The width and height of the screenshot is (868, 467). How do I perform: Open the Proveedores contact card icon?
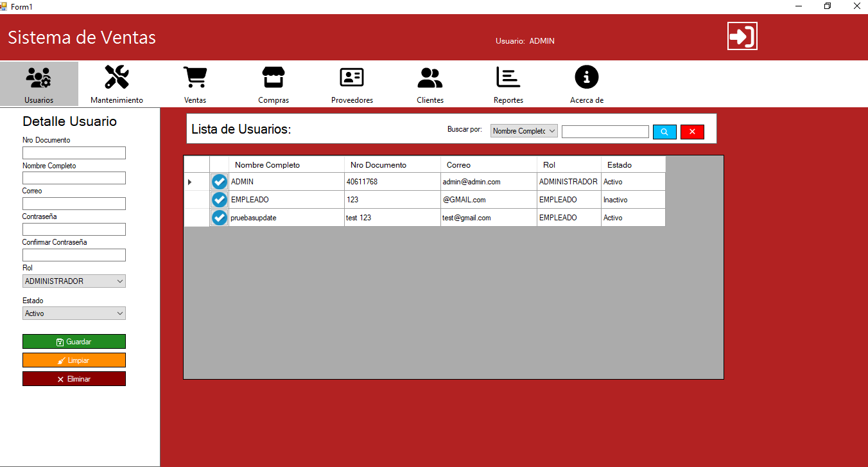pos(351,76)
